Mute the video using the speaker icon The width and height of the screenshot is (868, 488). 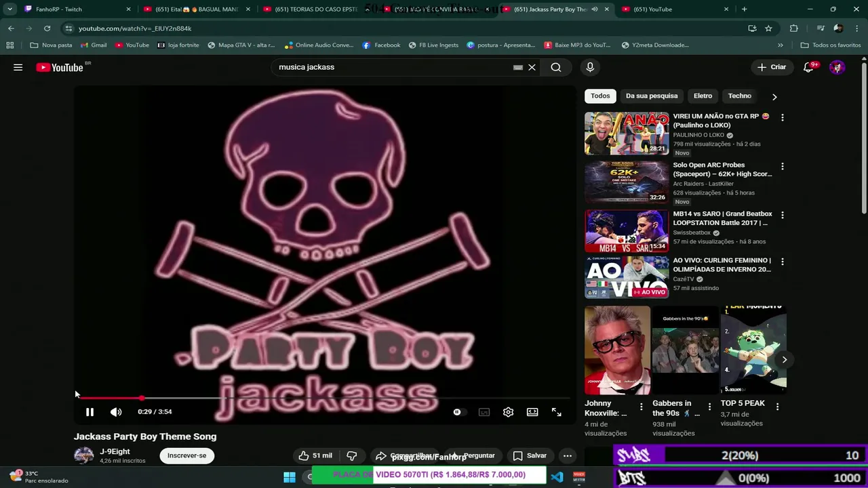pos(116,411)
